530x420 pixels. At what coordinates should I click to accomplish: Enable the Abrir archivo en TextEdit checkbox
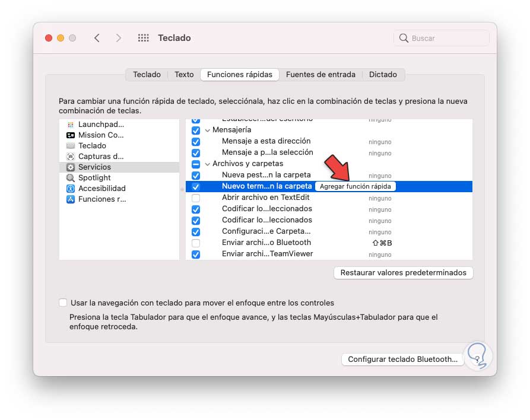click(x=196, y=198)
